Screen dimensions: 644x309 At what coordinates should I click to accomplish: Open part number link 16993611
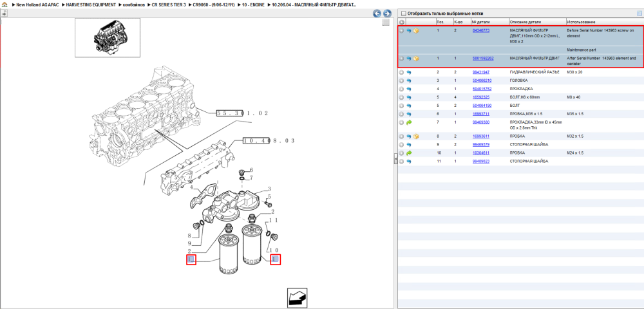pos(481,136)
